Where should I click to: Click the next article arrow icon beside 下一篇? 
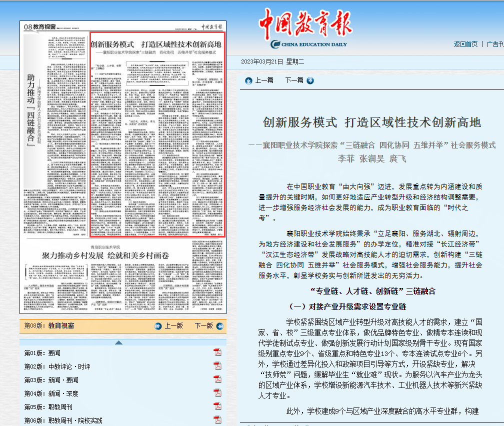click(310, 80)
